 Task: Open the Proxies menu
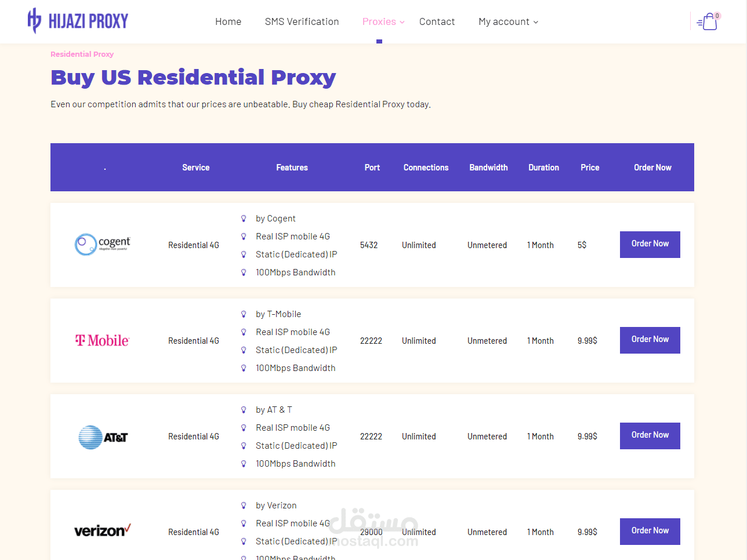[x=379, y=21]
